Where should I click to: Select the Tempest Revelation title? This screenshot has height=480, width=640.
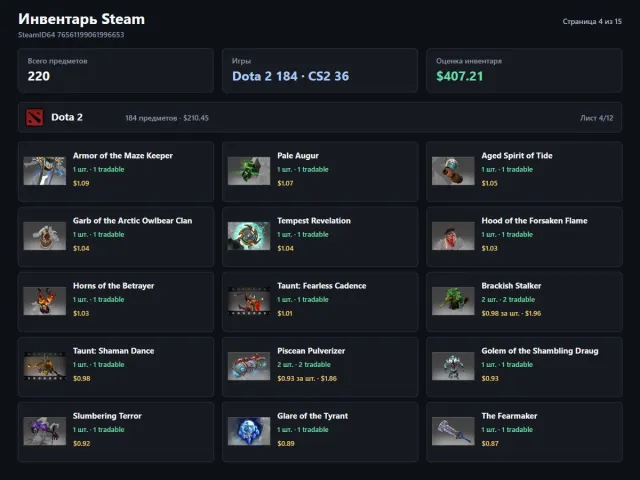314,220
